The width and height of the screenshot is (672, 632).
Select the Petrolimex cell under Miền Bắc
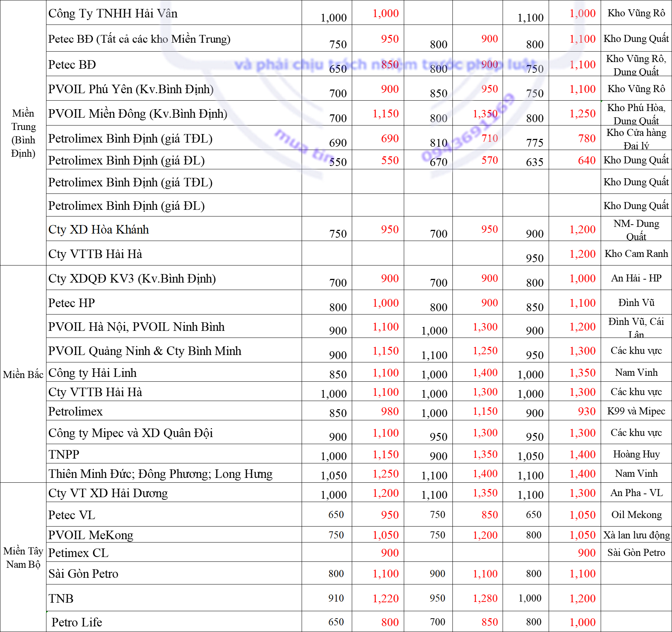coord(174,411)
